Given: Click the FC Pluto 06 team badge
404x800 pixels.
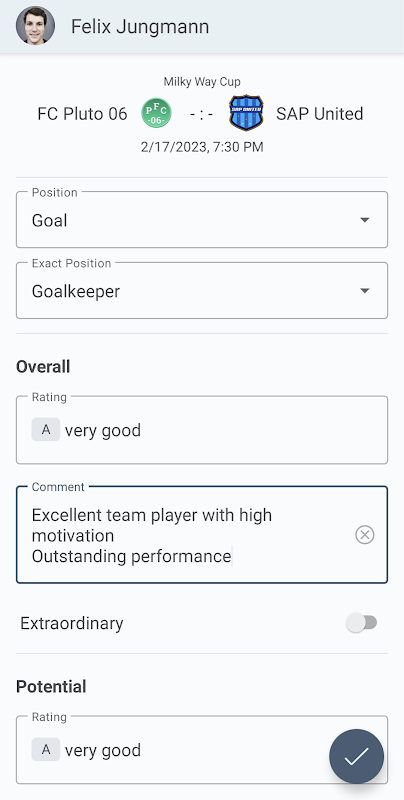Looking at the screenshot, I should pyautogui.click(x=157, y=113).
